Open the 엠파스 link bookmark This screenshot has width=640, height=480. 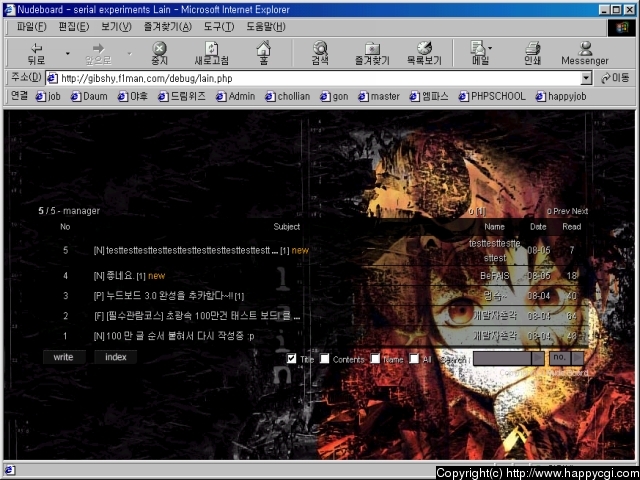click(x=429, y=96)
